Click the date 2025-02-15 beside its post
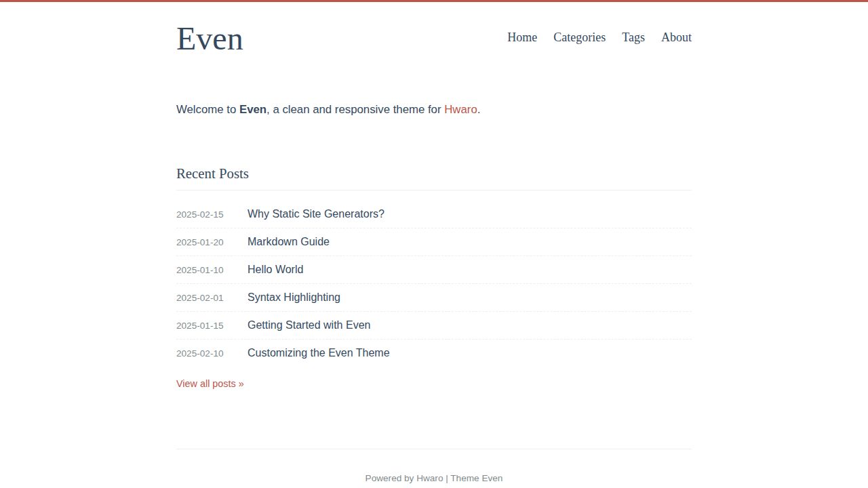The image size is (868, 488). click(200, 214)
